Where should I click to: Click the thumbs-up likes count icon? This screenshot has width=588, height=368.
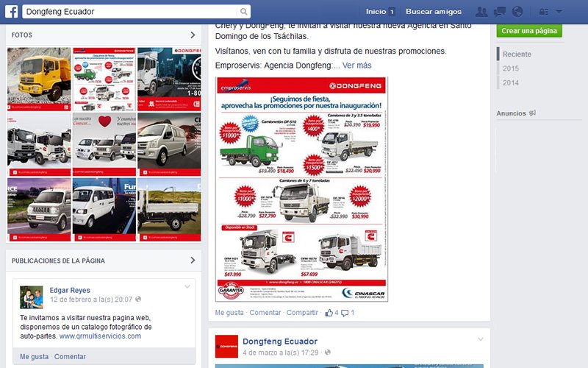point(328,313)
